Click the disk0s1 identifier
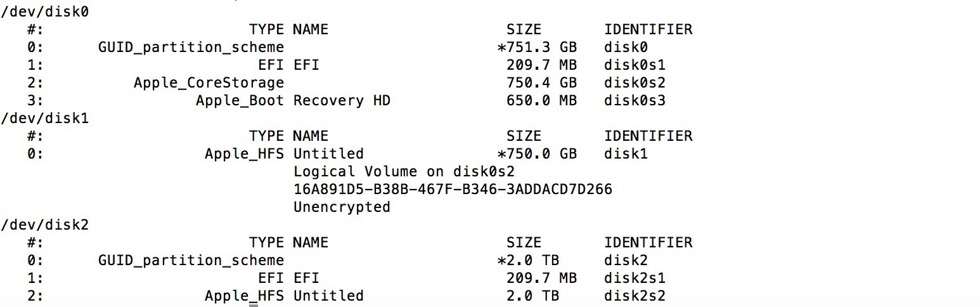Image resolution: width=980 pixels, height=307 pixels. [635, 65]
